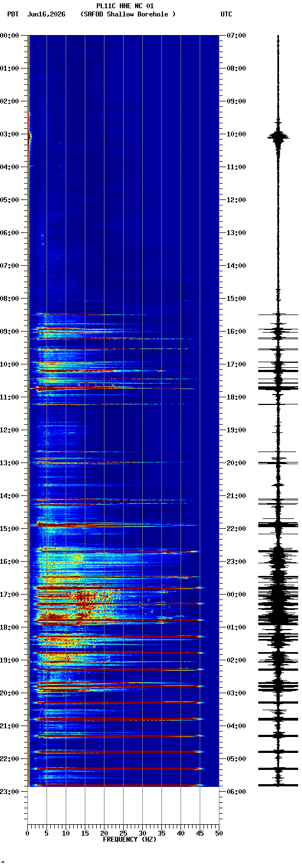
Task: Click the PDT time label '00:00'
Action: pos(9,36)
